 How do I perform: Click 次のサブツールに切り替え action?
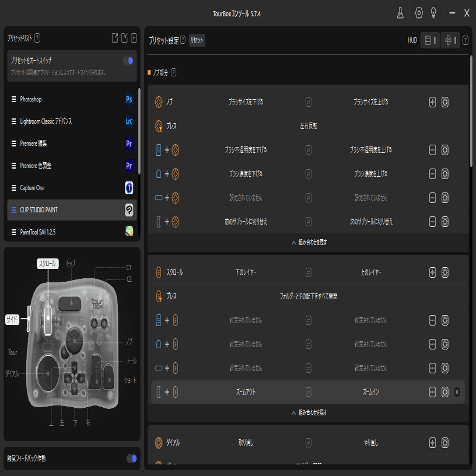(x=370, y=222)
